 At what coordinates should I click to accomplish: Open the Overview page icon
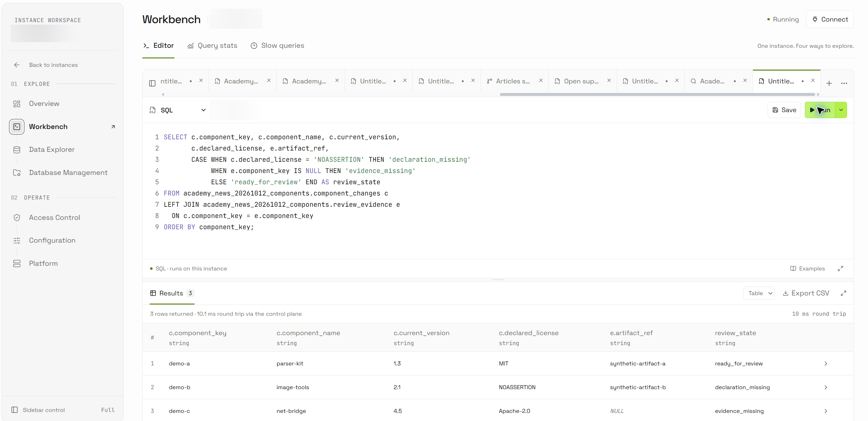tap(17, 104)
